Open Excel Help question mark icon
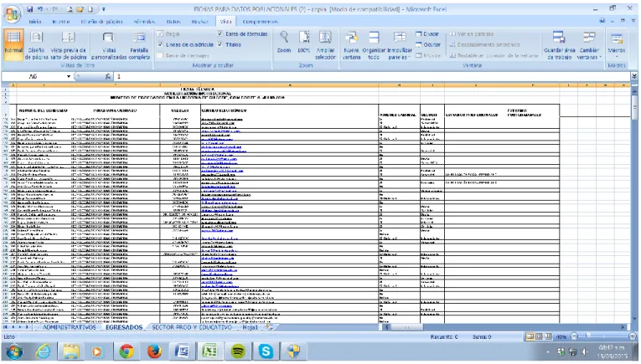 602,21
